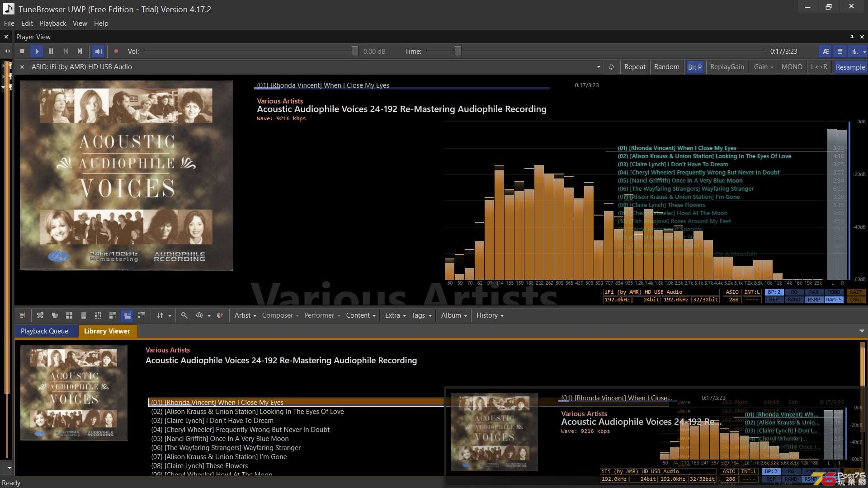Screen dimensions: 868x488
Task: Click the volume slider handle
Action: pos(355,51)
